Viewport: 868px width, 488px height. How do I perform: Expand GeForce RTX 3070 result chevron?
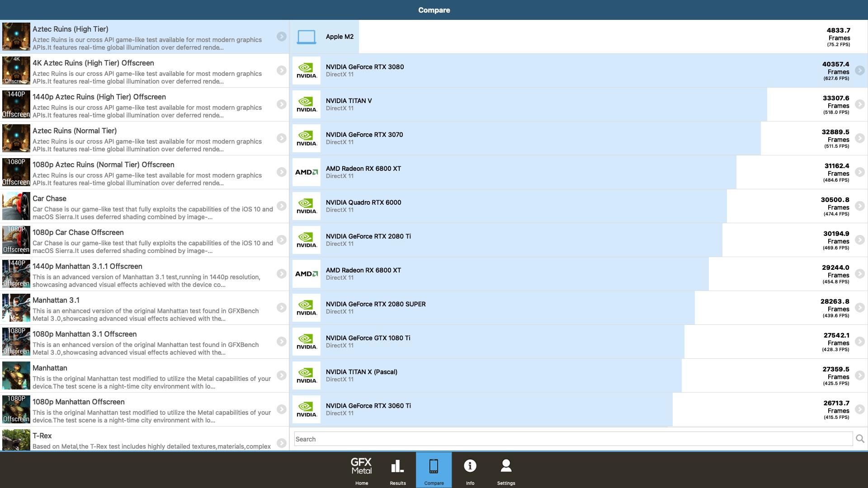[860, 138]
